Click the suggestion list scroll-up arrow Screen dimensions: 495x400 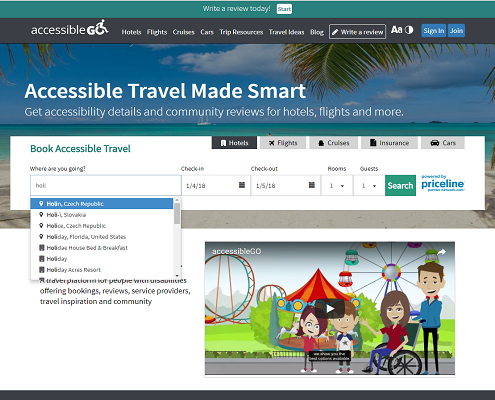(177, 200)
